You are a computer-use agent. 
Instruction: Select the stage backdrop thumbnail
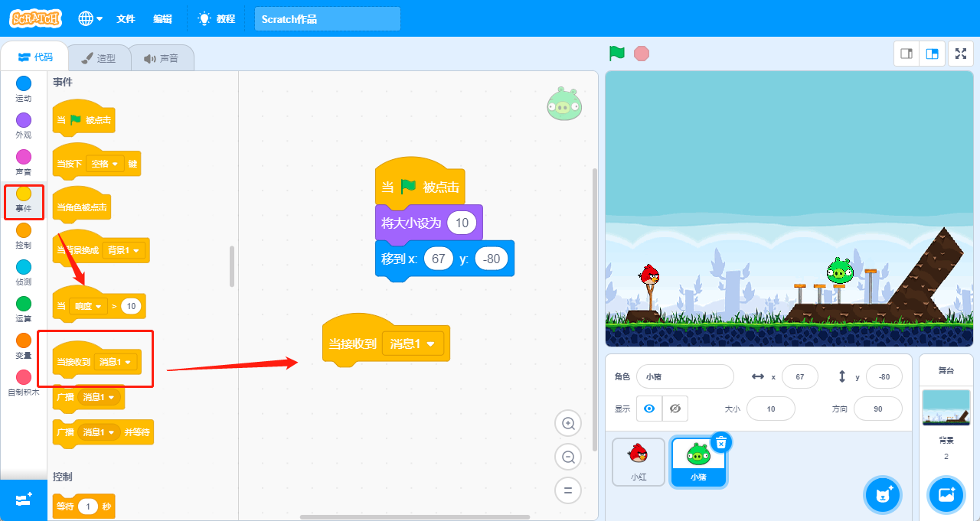pos(946,407)
